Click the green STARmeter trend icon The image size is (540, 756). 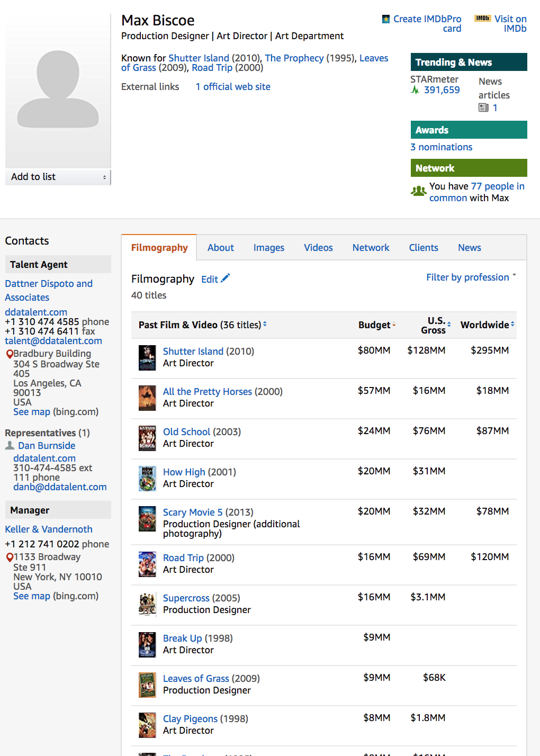point(415,90)
